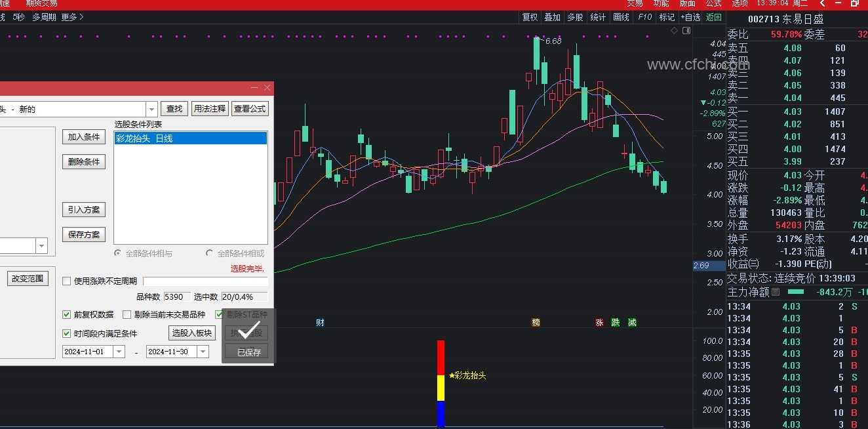Open the 公式 menu

tap(713, 4)
